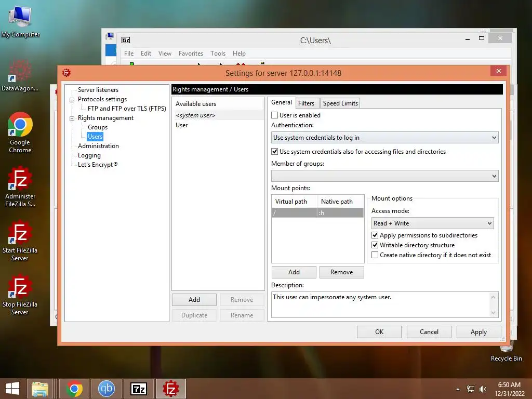
Task: Switch to the Speed Limits tab
Action: pyautogui.click(x=340, y=103)
